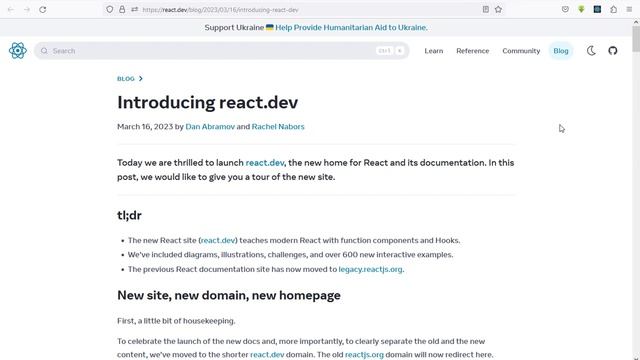Click the page vertical scrollbar thumb

click(636, 39)
